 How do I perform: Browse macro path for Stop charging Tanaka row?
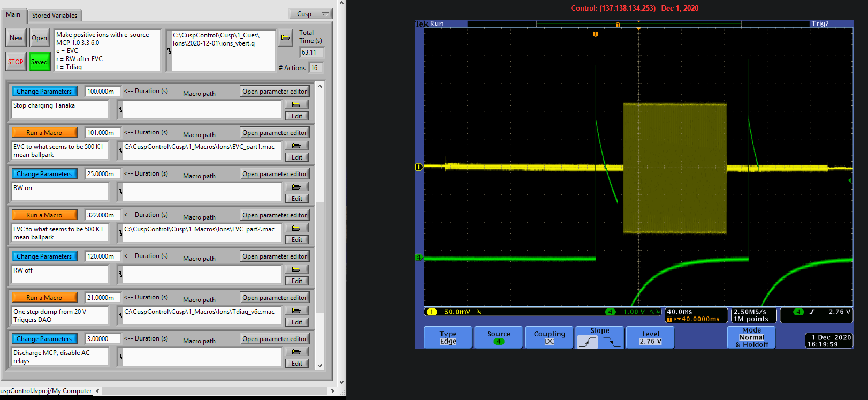296,104
